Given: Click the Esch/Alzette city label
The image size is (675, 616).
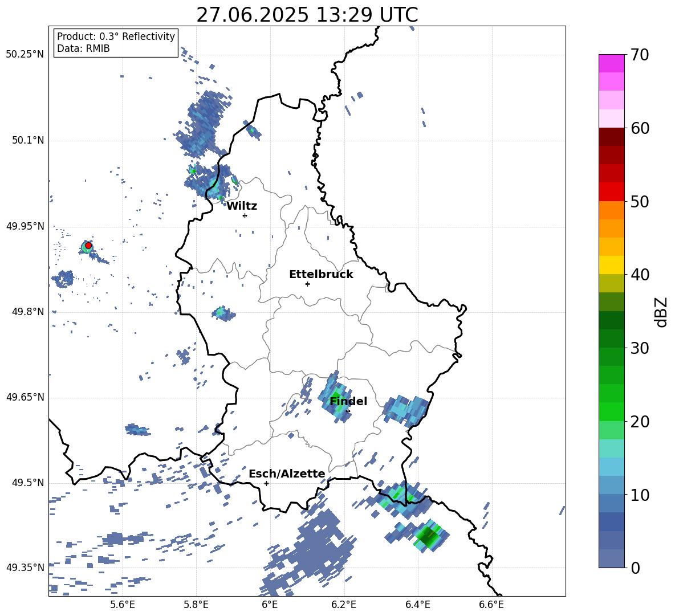Looking at the screenshot, I should pos(287,474).
